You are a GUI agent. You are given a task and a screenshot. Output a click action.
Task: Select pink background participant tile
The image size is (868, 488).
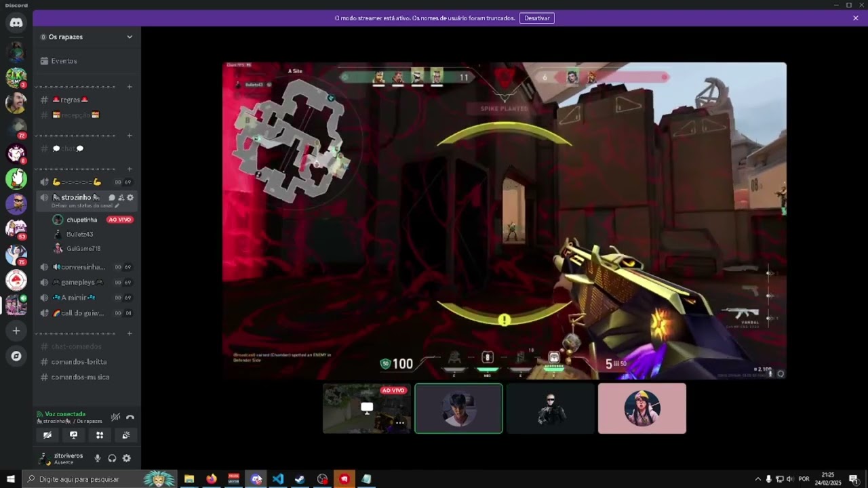point(642,408)
